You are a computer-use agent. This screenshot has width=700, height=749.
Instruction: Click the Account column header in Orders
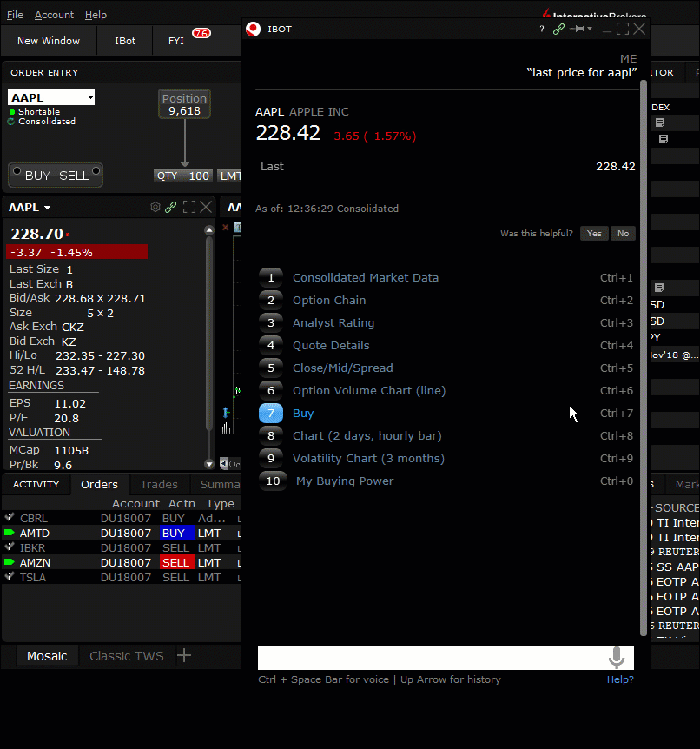pyautogui.click(x=135, y=503)
